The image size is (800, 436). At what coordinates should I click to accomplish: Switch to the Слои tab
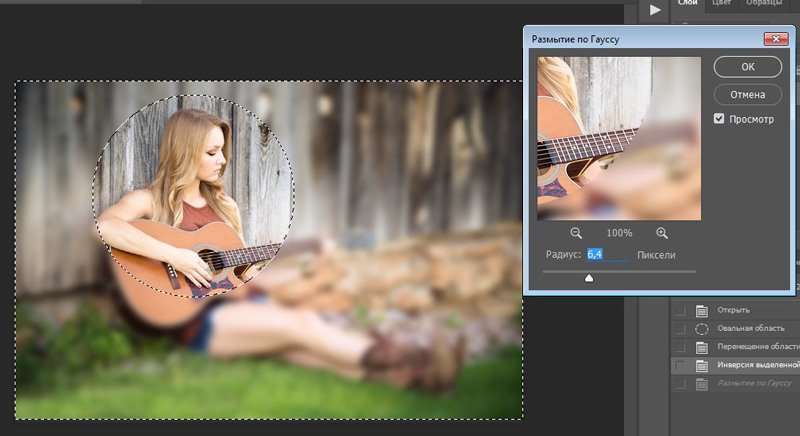point(687,3)
